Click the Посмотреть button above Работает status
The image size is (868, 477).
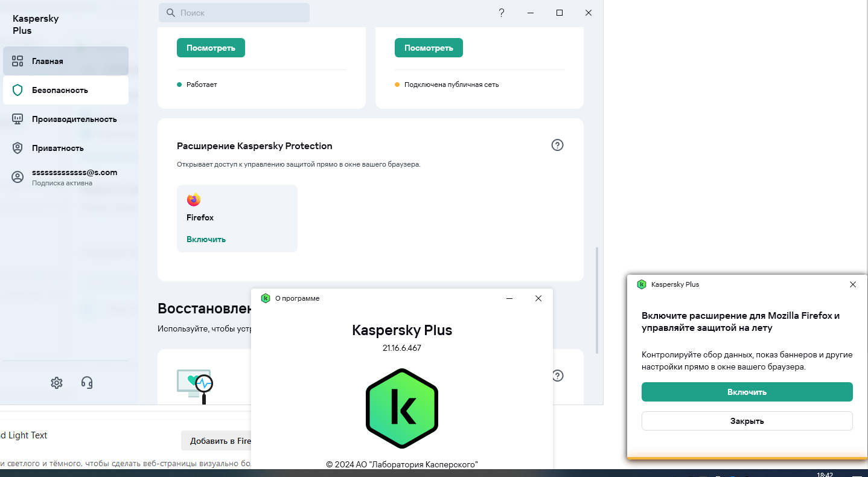(211, 48)
